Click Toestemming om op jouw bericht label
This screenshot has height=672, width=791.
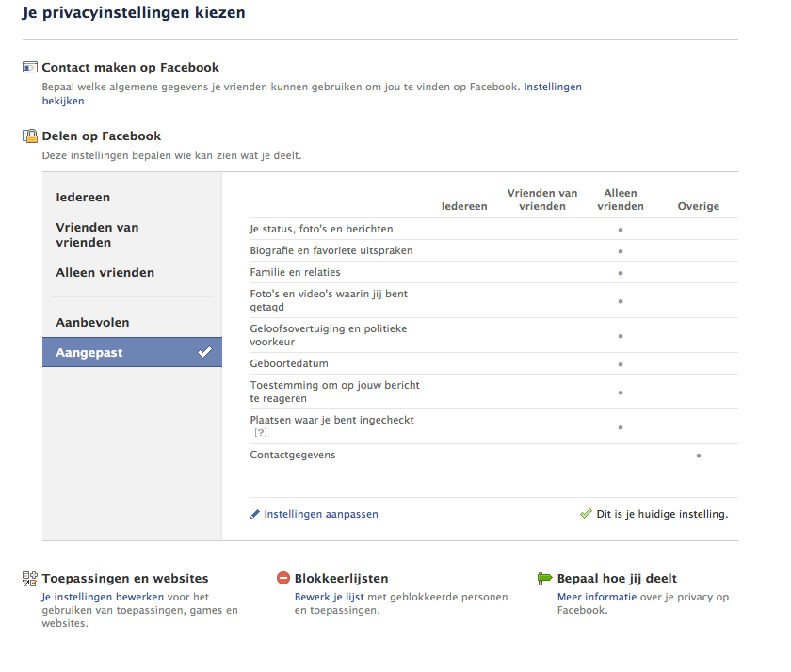tap(335, 392)
